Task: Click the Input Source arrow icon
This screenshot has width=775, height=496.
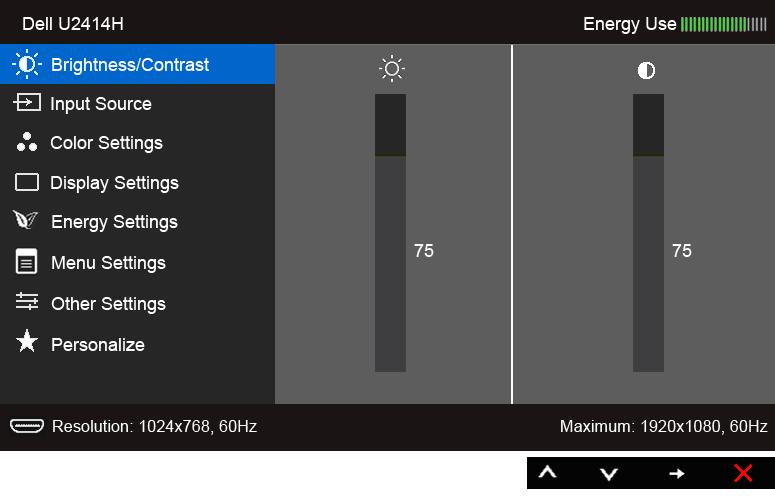Action: pos(27,103)
